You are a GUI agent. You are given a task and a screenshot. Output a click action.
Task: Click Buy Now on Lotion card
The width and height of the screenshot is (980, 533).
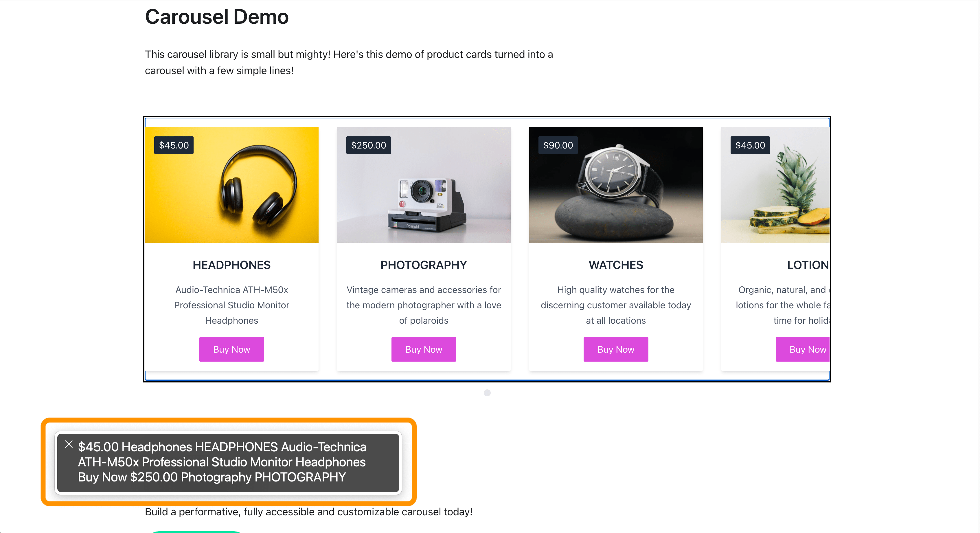coord(803,349)
